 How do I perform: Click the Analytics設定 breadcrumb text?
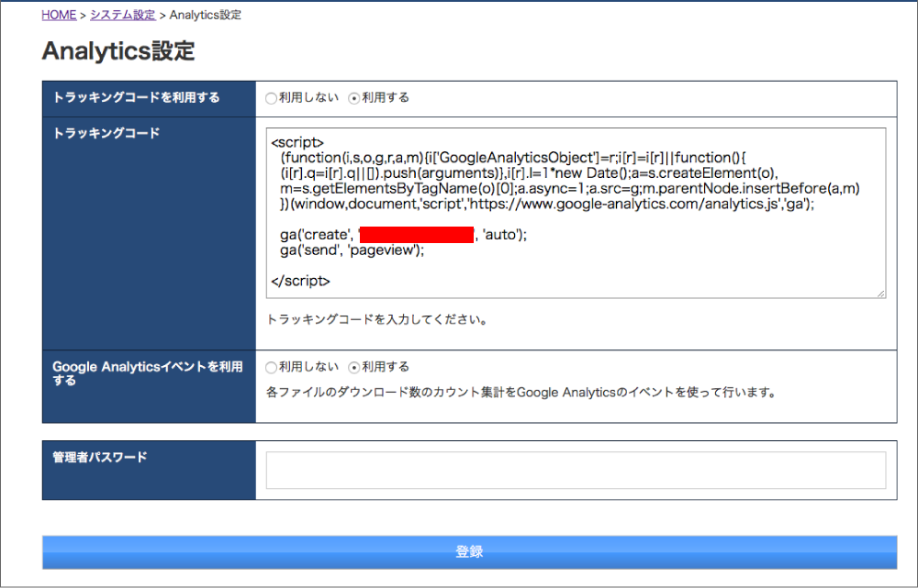[x=206, y=16]
